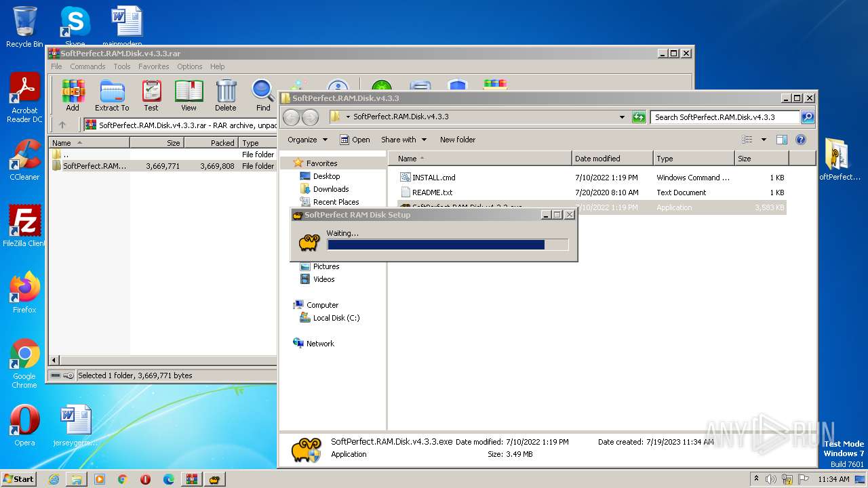868x488 pixels.
Task: Click the change view icon in Explorer
Action: coord(747,140)
